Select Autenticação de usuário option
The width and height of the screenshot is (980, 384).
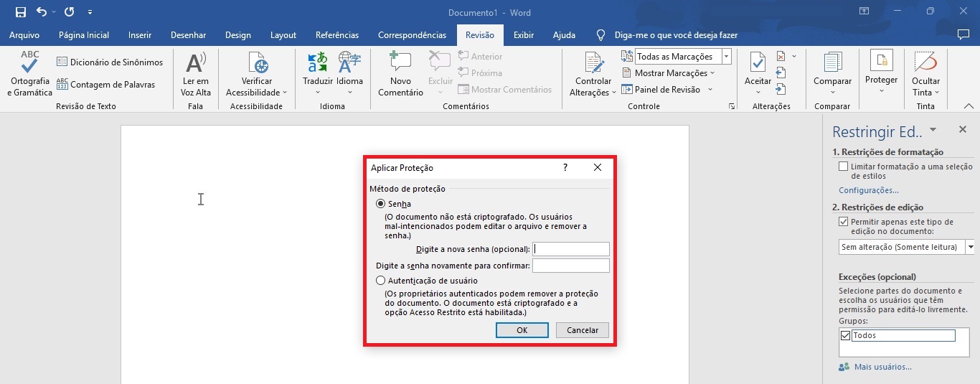[381, 281]
